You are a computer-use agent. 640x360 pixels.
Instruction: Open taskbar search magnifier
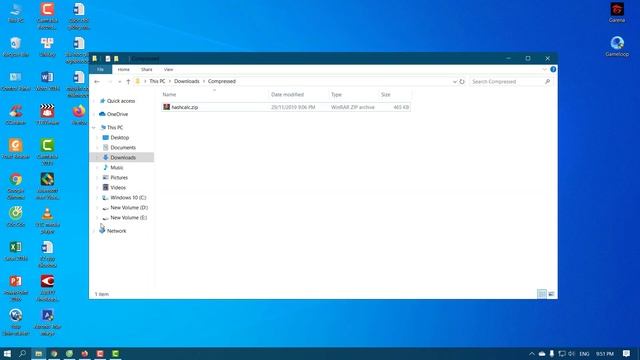click(x=22, y=353)
